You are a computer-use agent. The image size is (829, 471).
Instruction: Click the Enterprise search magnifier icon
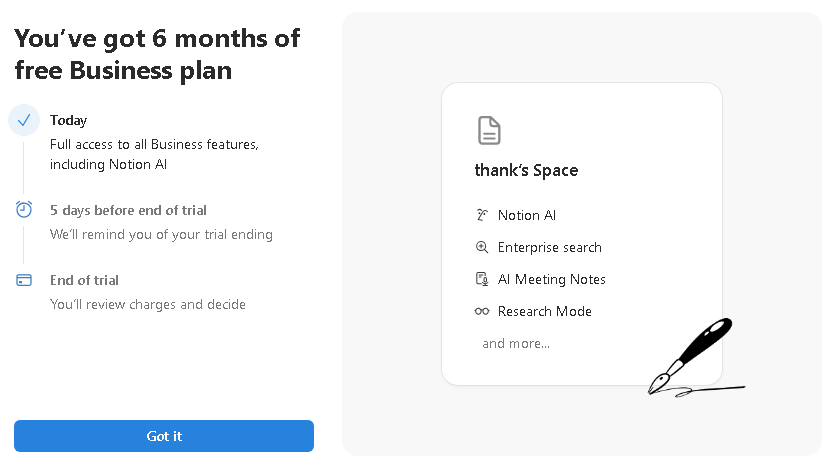click(x=482, y=247)
